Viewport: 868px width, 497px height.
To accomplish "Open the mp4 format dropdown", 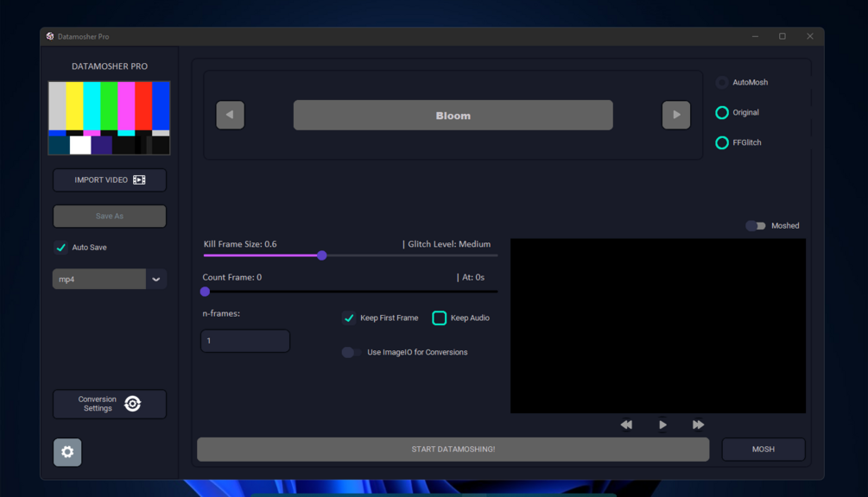I will (x=110, y=280).
